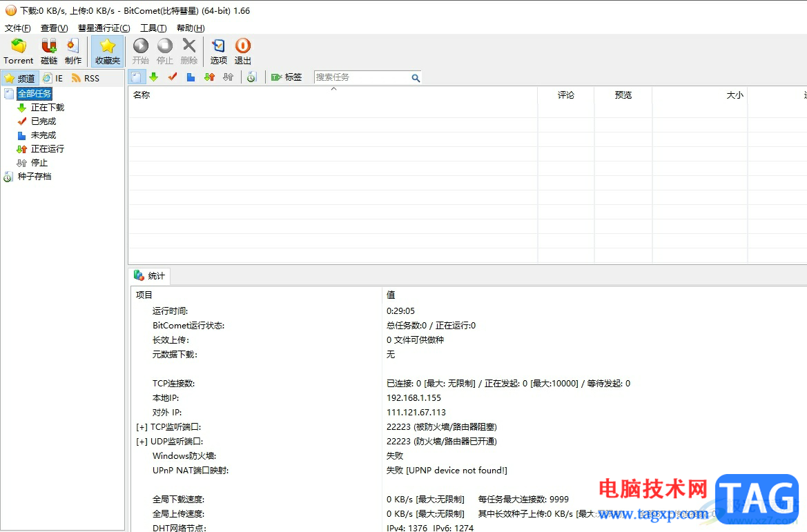Click the 本地IP value 192.168.1.155

point(414,398)
